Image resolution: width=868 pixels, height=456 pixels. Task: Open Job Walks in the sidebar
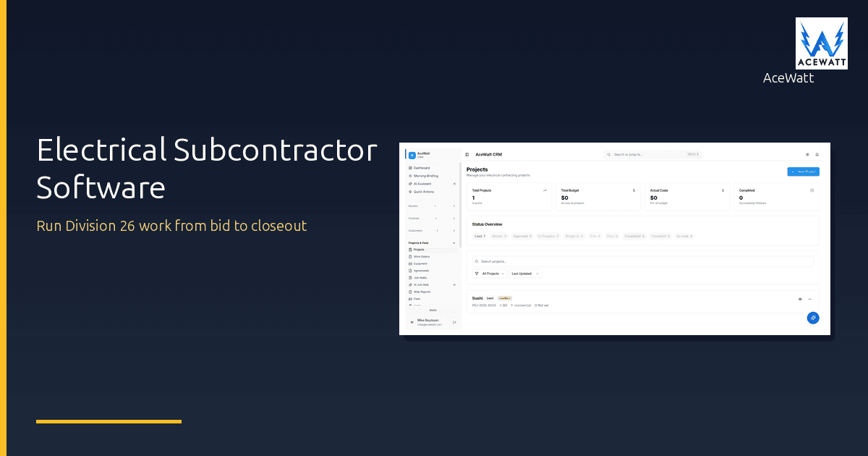[x=431, y=277]
